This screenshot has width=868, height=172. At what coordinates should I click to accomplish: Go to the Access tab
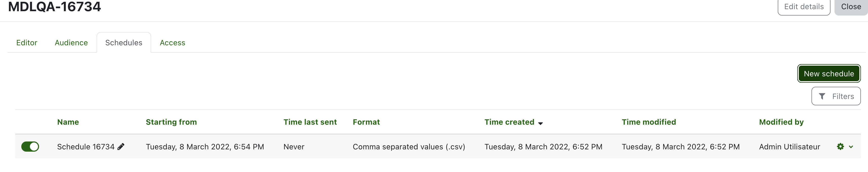(172, 42)
